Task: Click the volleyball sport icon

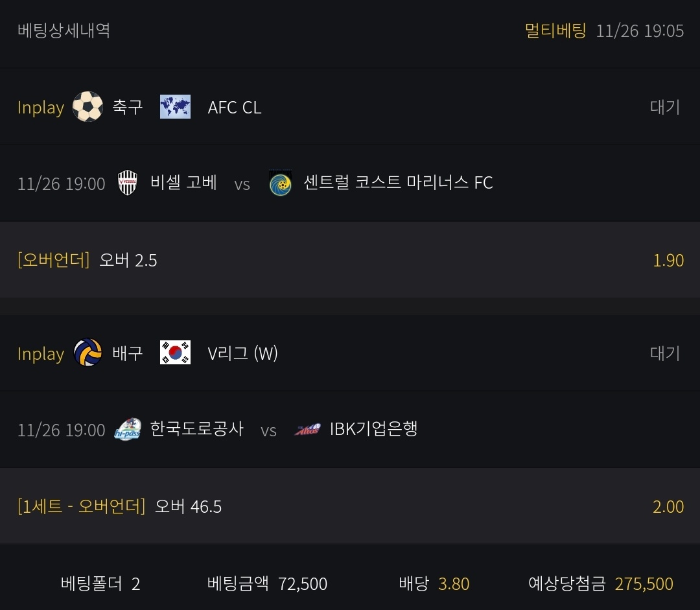Action: [x=87, y=353]
